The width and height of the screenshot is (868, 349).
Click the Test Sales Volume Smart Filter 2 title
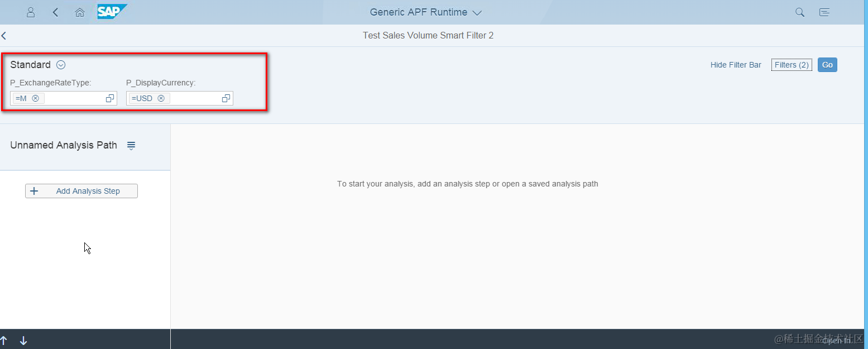tap(428, 36)
